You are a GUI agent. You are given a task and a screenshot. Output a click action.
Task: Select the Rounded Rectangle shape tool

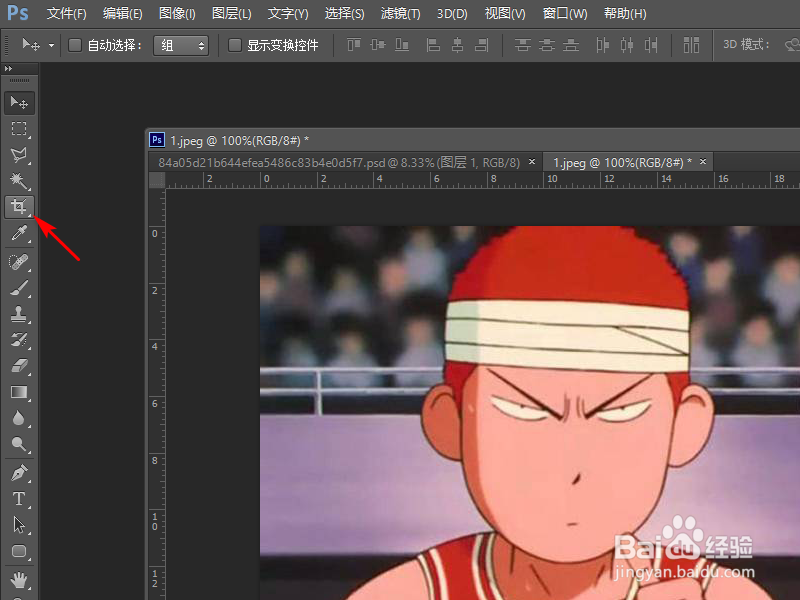19,551
